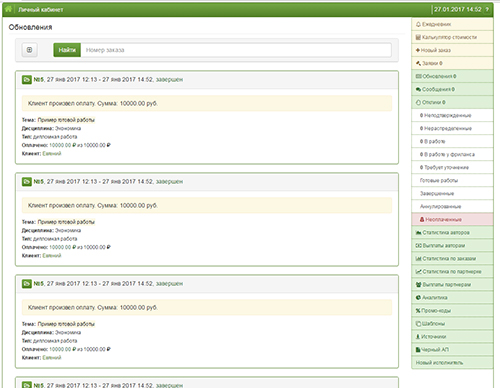
Task: Open client Евгений link in first order card
Action: click(x=52, y=154)
